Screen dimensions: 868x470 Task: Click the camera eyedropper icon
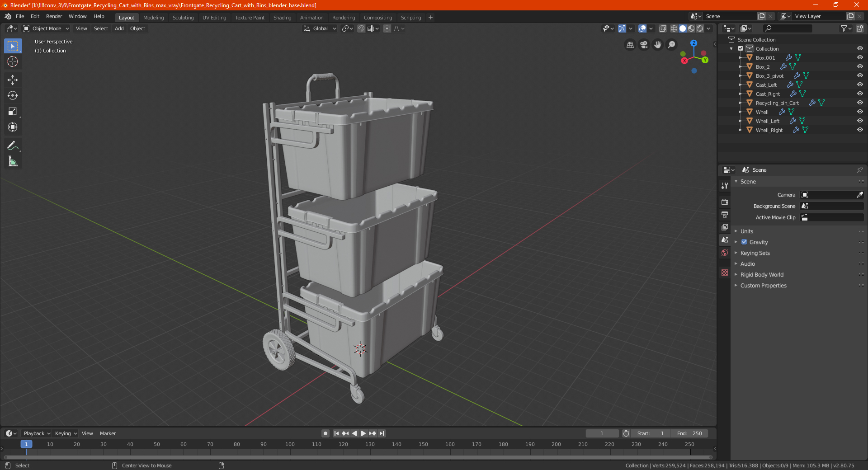859,195
